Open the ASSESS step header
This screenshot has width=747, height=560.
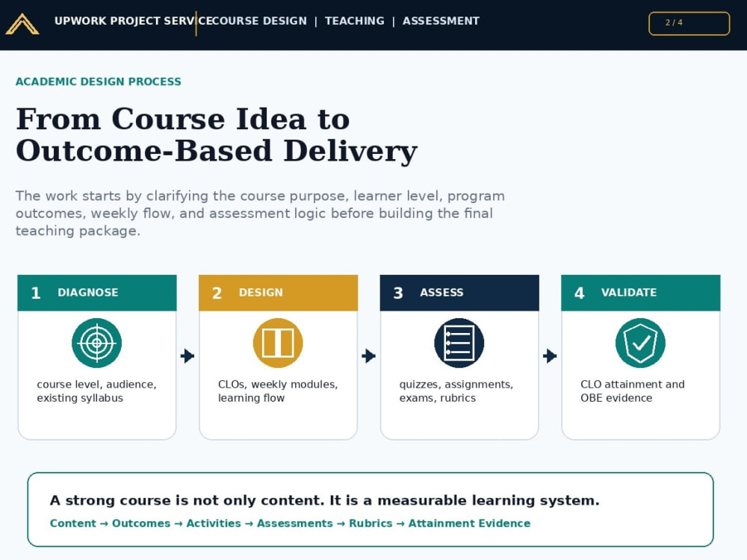click(x=459, y=293)
